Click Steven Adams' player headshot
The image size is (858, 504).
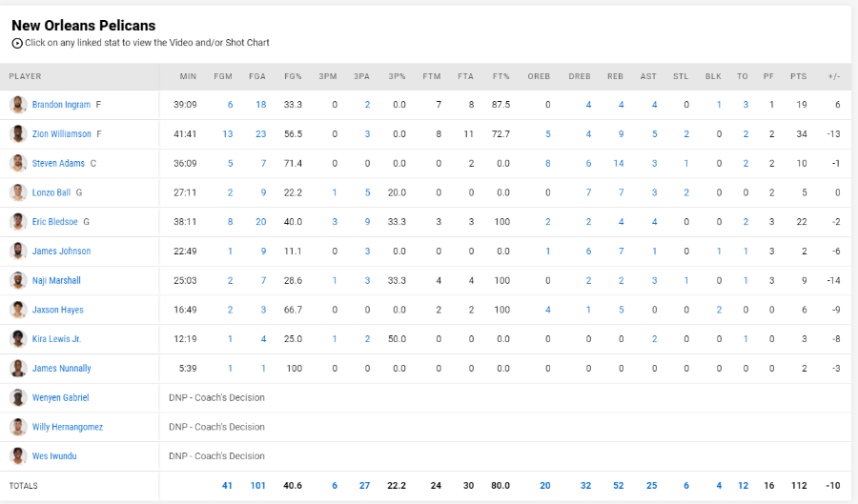click(18, 163)
